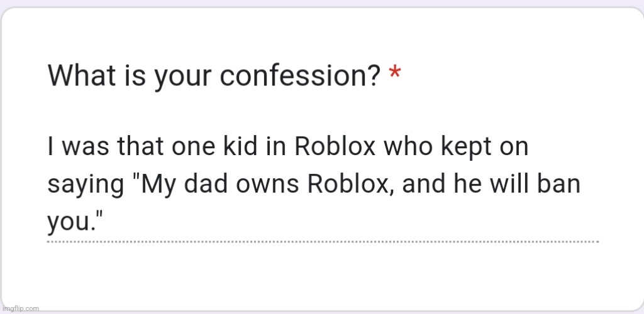Image resolution: width=644 pixels, height=314 pixels.
Task: Click blank card area below the dotted line
Action: click(x=323, y=274)
